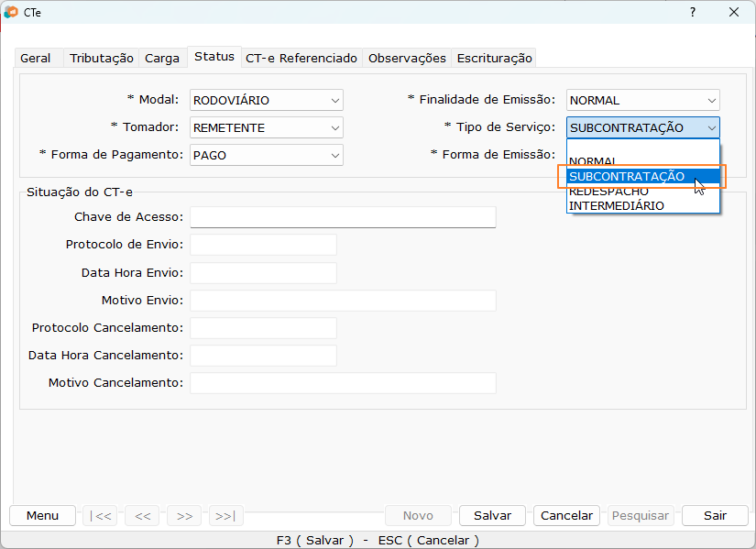The width and height of the screenshot is (756, 549).
Task: Click the Situação do CT-e group label
Action: click(80, 192)
